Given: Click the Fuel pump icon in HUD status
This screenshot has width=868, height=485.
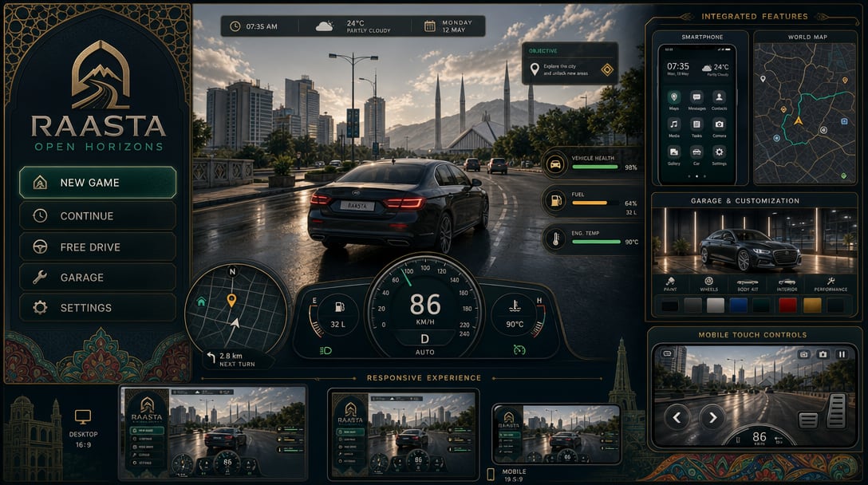Looking at the screenshot, I should click(x=555, y=200).
